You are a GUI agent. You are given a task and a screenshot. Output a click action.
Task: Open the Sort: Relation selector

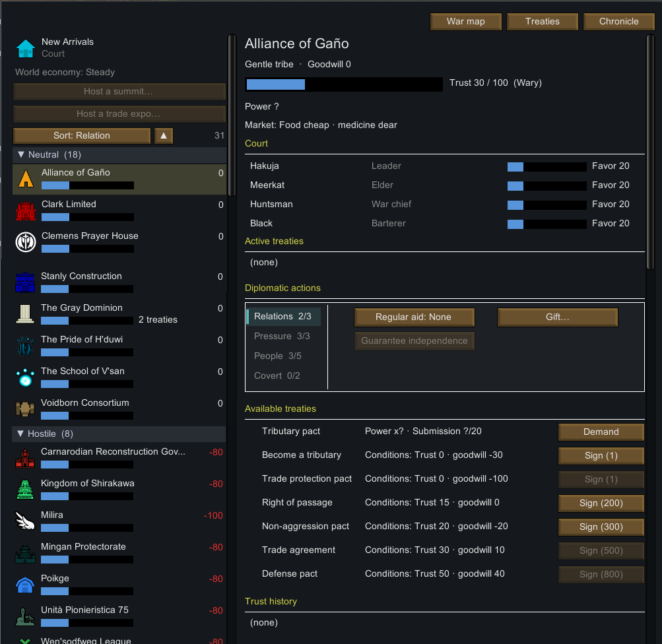pyautogui.click(x=81, y=135)
